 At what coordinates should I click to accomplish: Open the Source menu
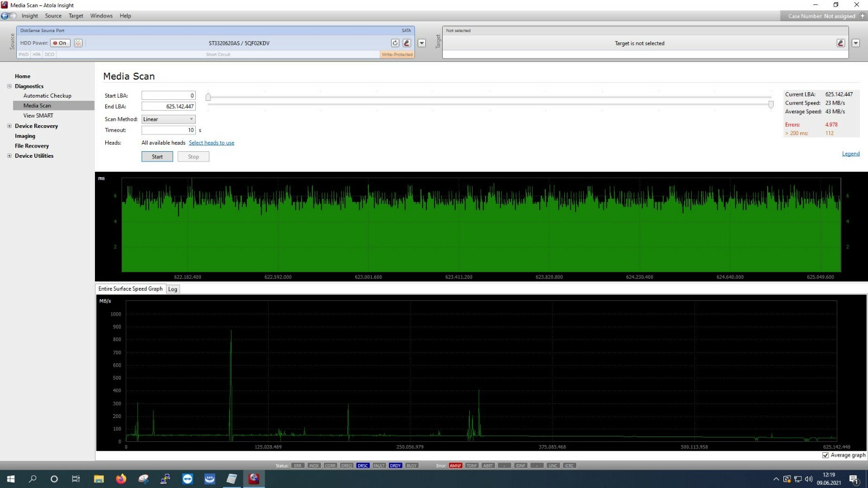coord(53,16)
